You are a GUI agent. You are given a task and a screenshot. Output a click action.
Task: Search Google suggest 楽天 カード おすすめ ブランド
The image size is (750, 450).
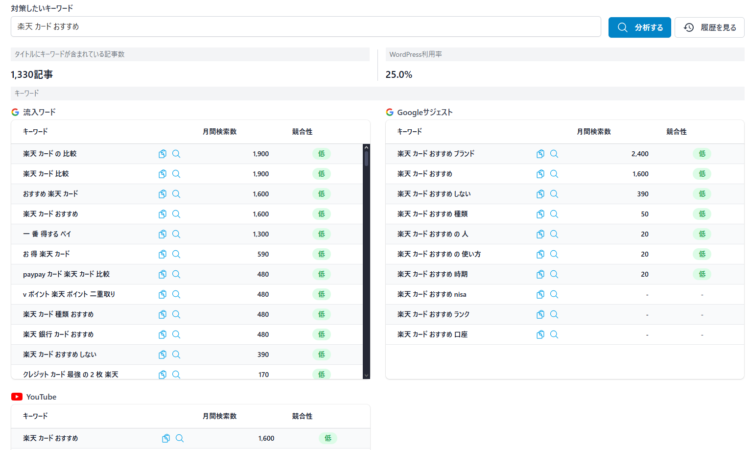554,154
